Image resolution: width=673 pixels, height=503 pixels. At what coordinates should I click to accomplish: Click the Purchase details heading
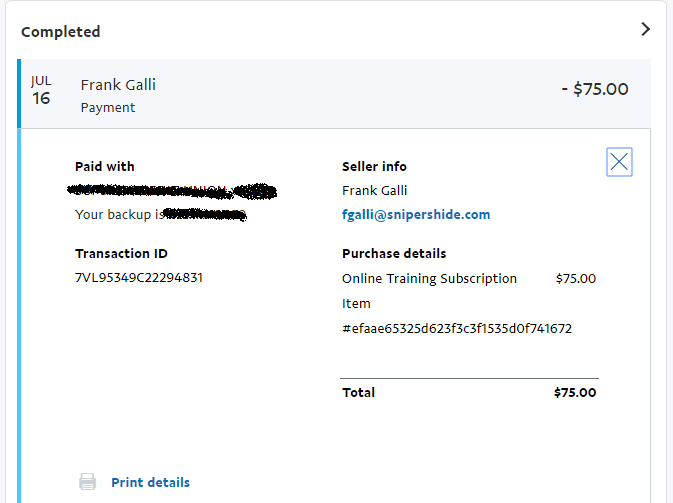click(x=394, y=254)
